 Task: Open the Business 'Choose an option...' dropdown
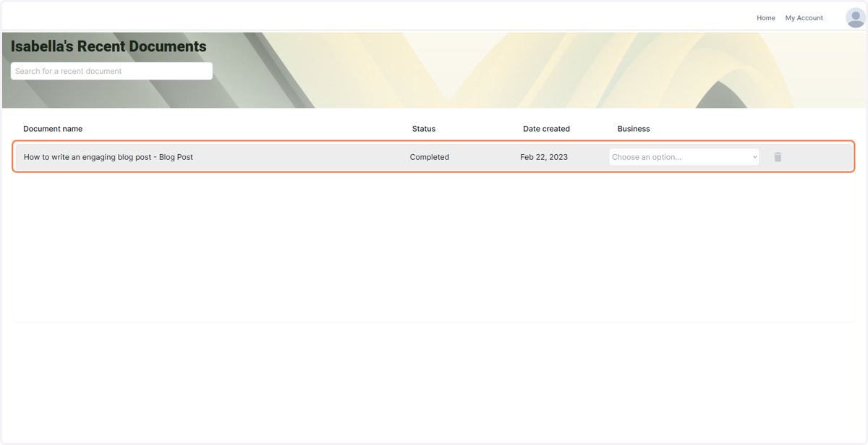684,157
